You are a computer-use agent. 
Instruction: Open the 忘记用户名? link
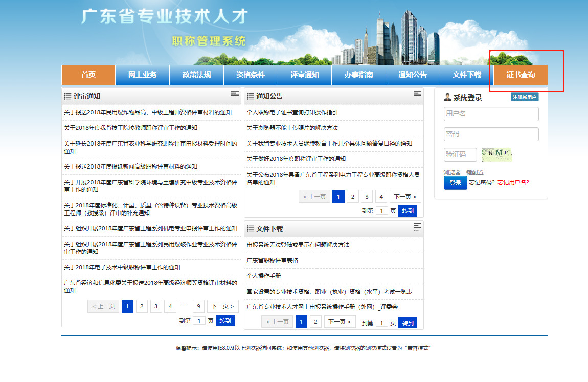(x=513, y=183)
